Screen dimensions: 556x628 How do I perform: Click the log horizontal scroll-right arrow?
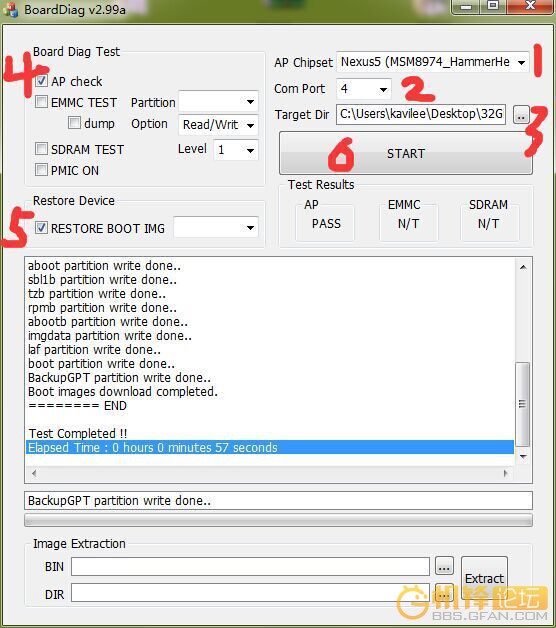tap(506, 473)
